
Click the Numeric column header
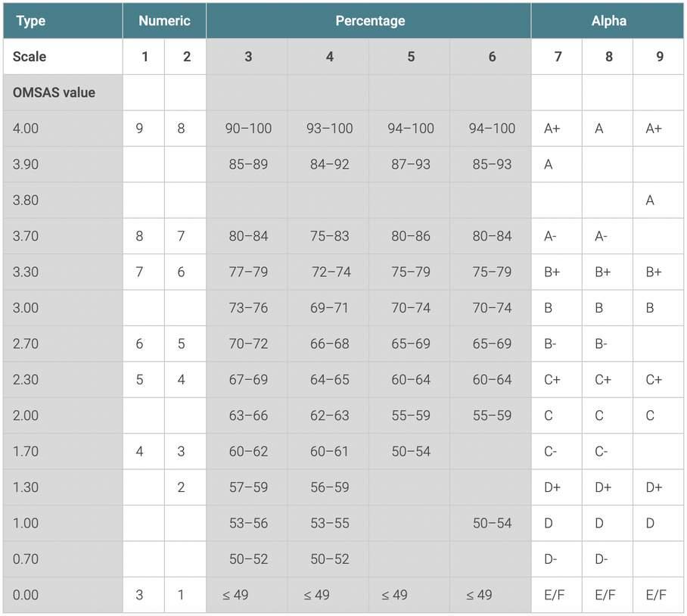[x=164, y=20]
